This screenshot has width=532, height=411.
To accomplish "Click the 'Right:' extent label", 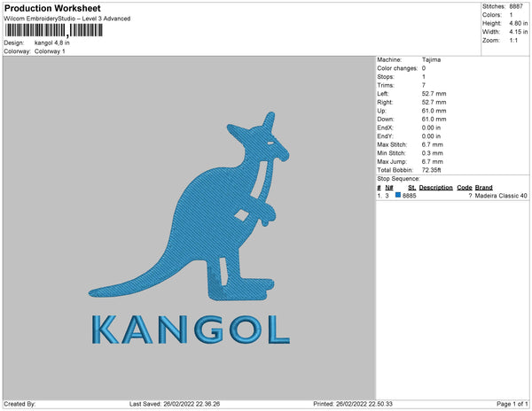I will [385, 103].
